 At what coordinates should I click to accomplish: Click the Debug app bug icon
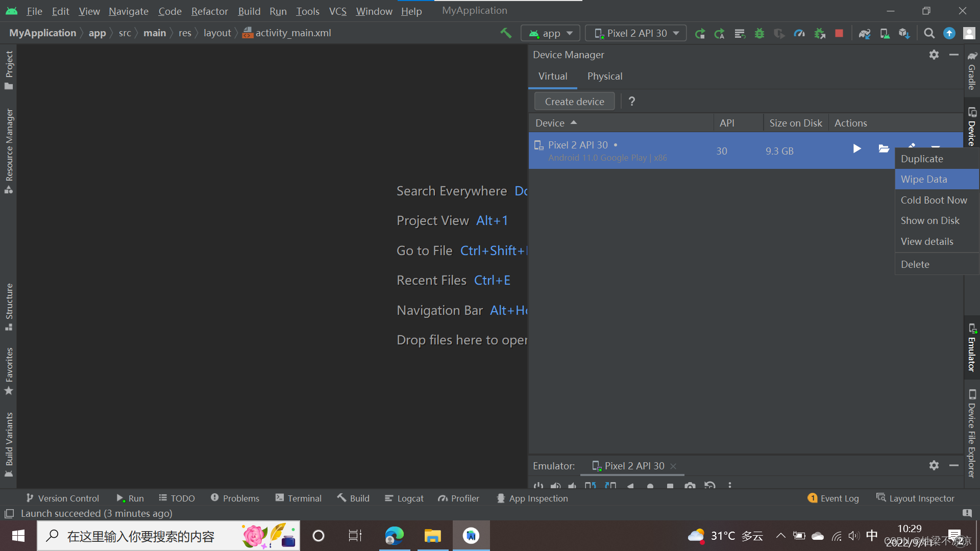pyautogui.click(x=759, y=33)
